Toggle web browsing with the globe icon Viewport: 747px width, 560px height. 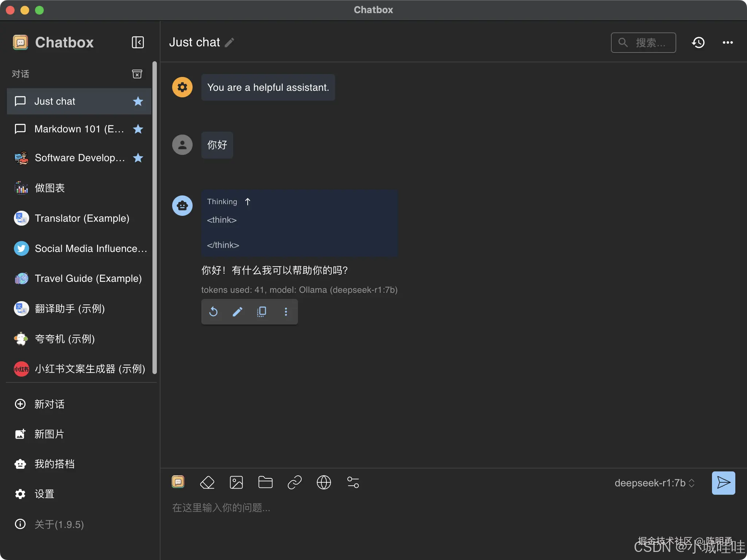[324, 482]
